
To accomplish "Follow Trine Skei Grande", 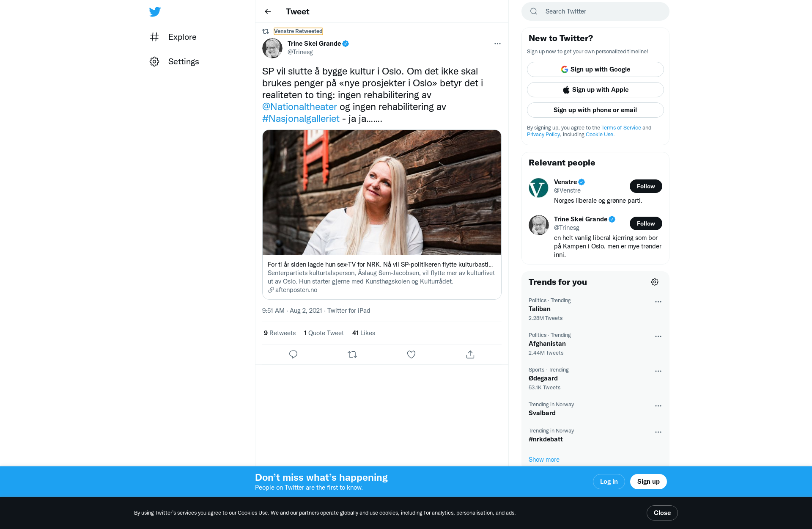I will pos(646,223).
